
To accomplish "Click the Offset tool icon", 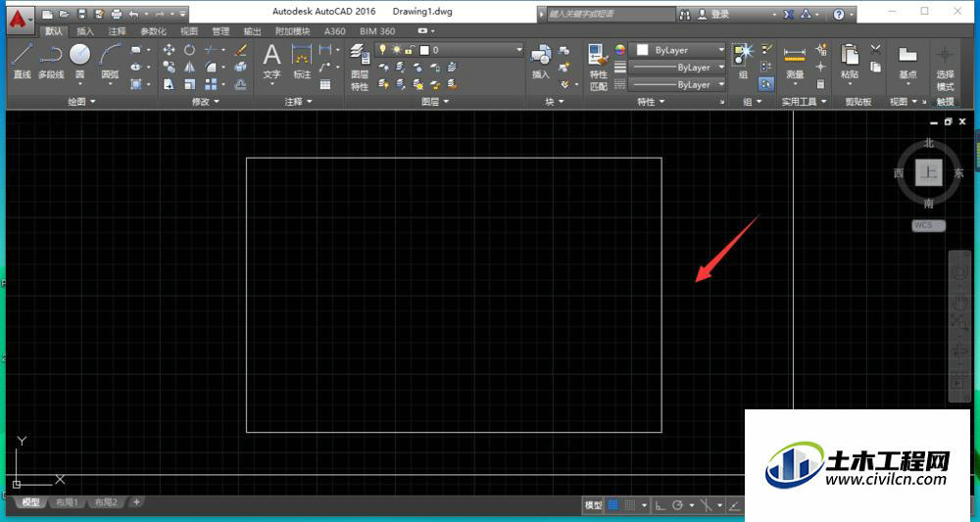I will point(240,83).
